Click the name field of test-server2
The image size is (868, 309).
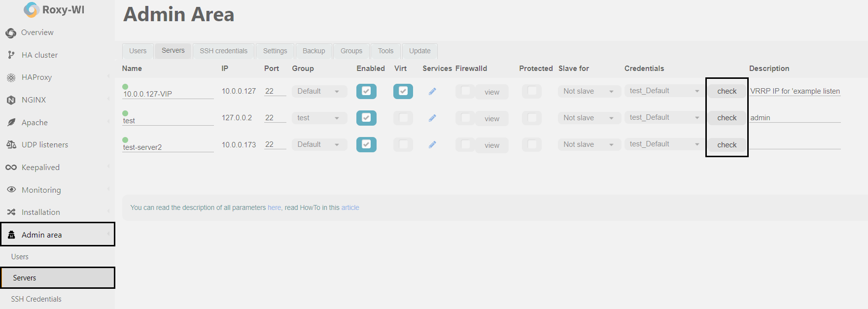pos(168,147)
